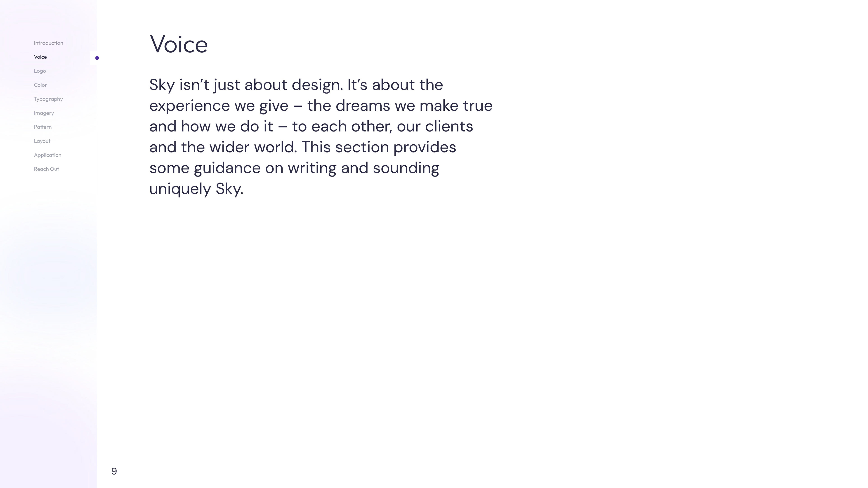Image resolution: width=868 pixels, height=488 pixels.
Task: Click the page number 9
Action: (x=114, y=471)
